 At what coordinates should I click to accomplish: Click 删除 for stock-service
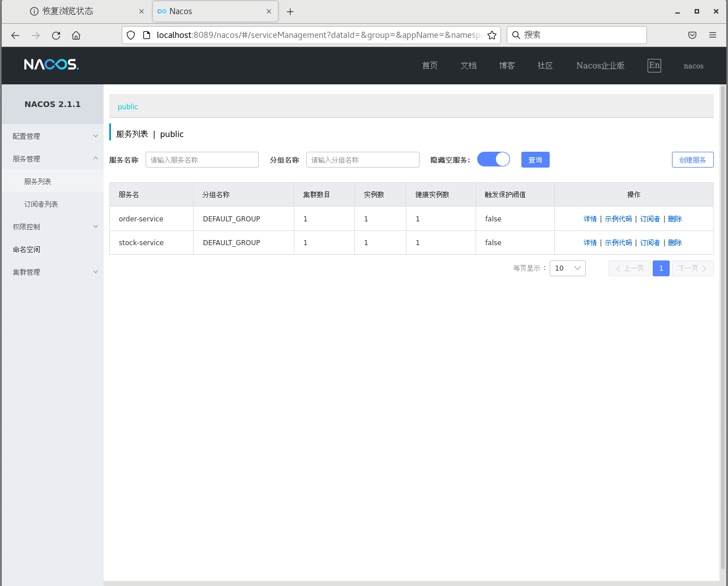click(x=675, y=242)
